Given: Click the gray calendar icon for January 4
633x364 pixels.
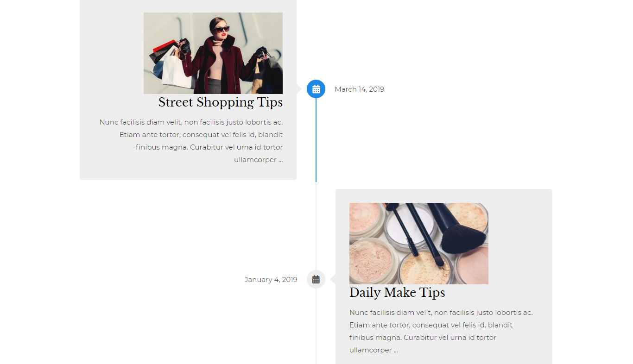Looking at the screenshot, I should pyautogui.click(x=316, y=279).
